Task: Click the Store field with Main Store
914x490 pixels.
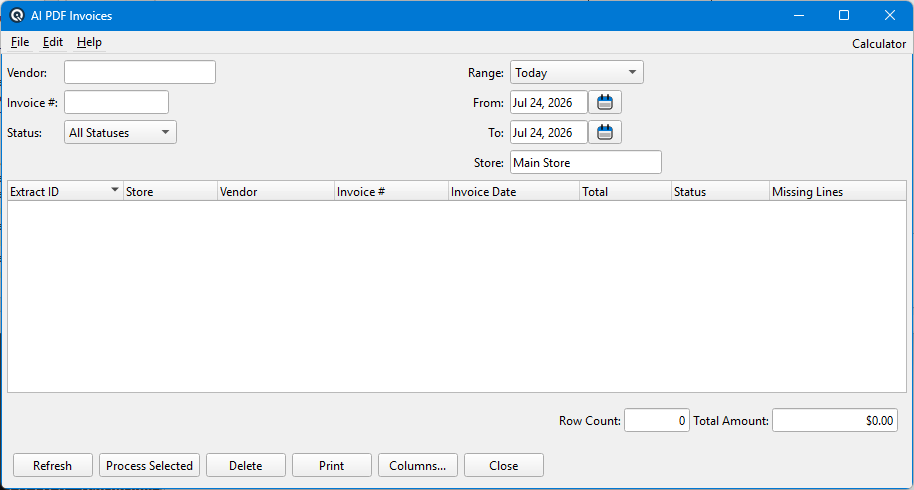Action: point(586,163)
